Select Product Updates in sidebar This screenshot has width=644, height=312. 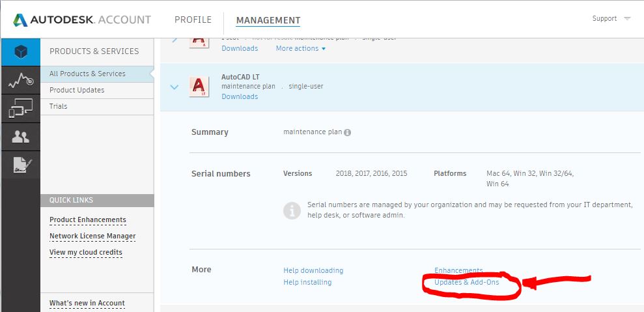click(x=97, y=90)
